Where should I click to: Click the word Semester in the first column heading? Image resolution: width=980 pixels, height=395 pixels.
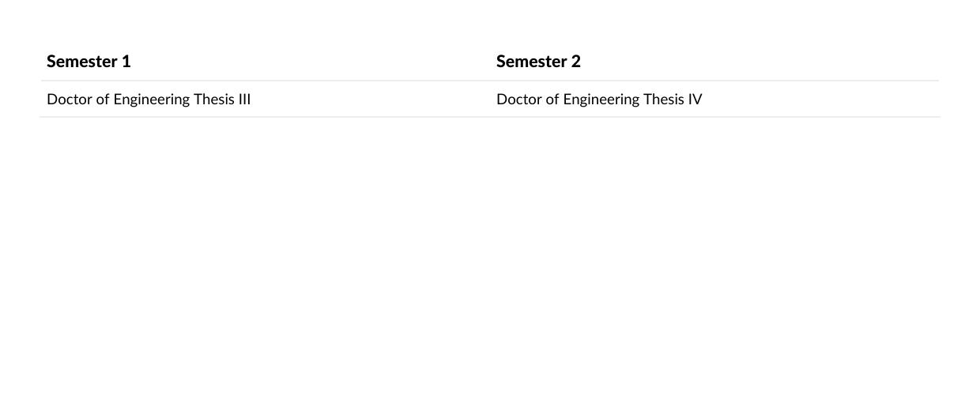[82, 62]
